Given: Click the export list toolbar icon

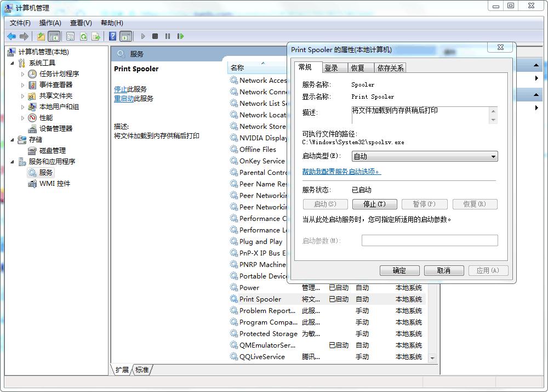Looking at the screenshot, I should tap(96, 36).
